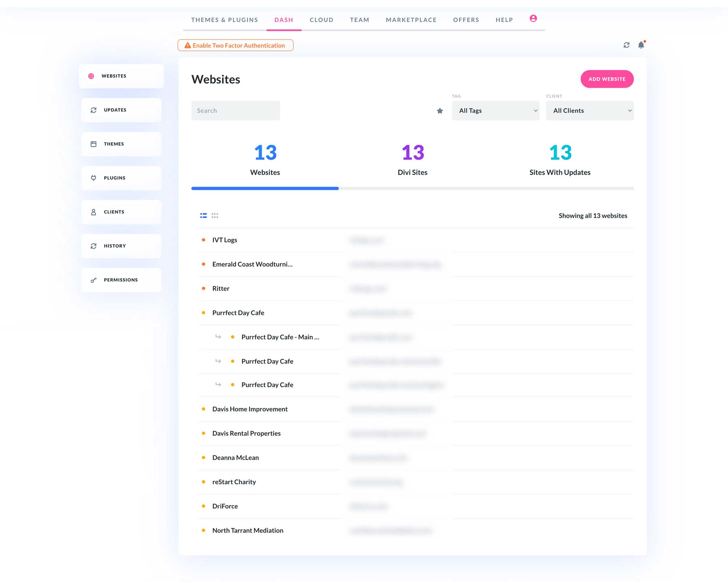Go to the Marketplace menu item
The width and height of the screenshot is (728, 582).
pyautogui.click(x=411, y=19)
